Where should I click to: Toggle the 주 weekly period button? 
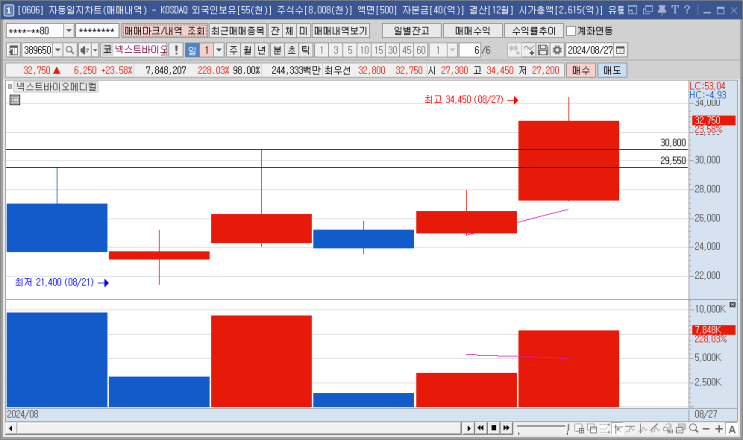(233, 50)
